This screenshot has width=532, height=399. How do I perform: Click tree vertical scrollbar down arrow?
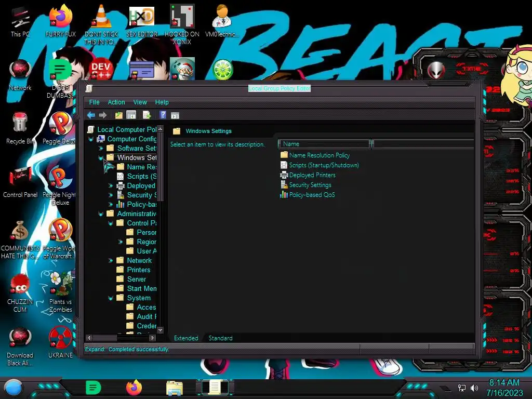tap(160, 330)
